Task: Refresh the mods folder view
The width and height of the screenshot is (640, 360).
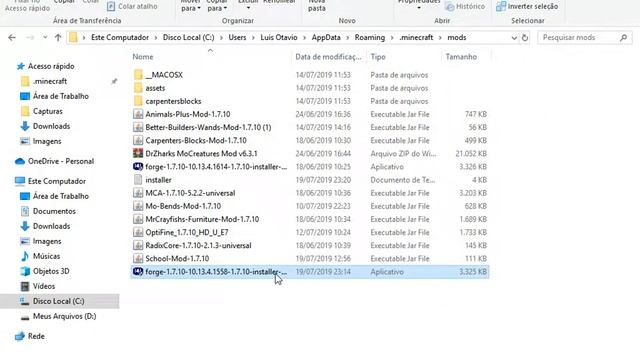Action: pos(525,38)
